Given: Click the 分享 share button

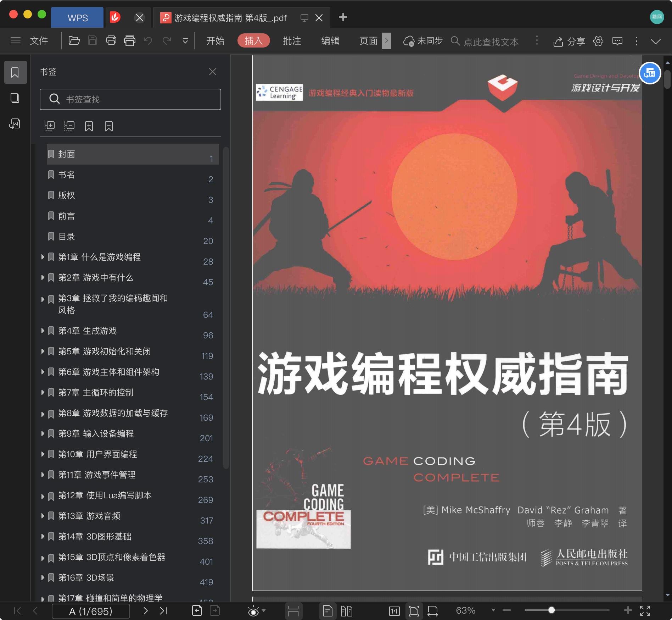Looking at the screenshot, I should click(569, 41).
